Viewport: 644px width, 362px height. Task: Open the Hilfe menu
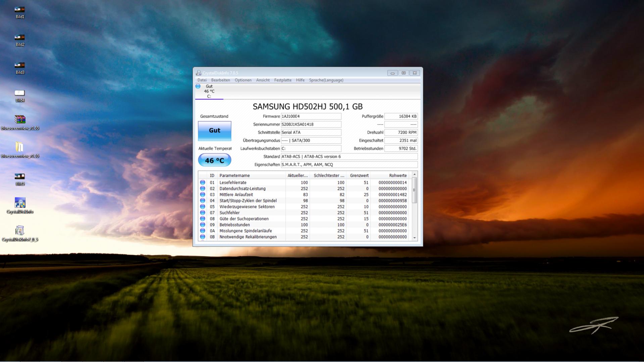tap(300, 80)
